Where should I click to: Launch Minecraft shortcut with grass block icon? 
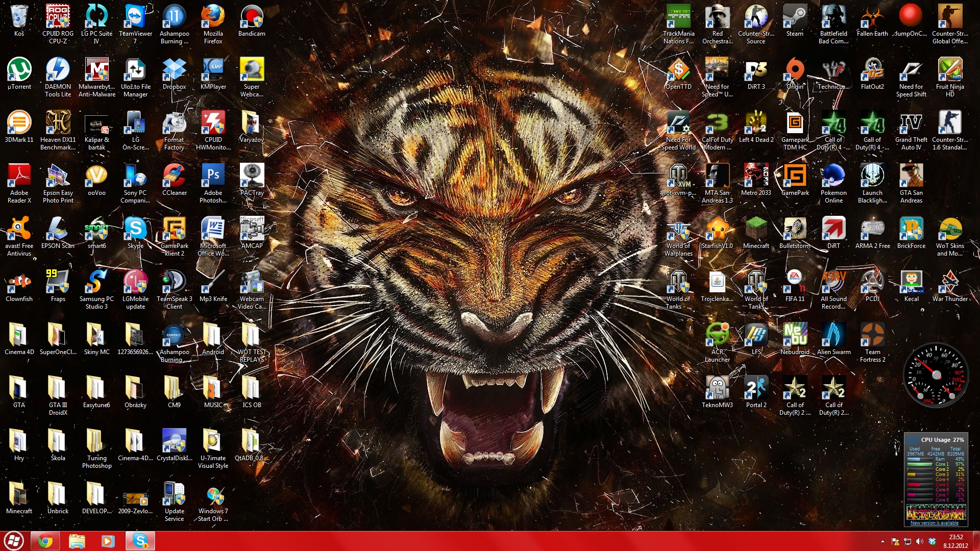(x=756, y=230)
